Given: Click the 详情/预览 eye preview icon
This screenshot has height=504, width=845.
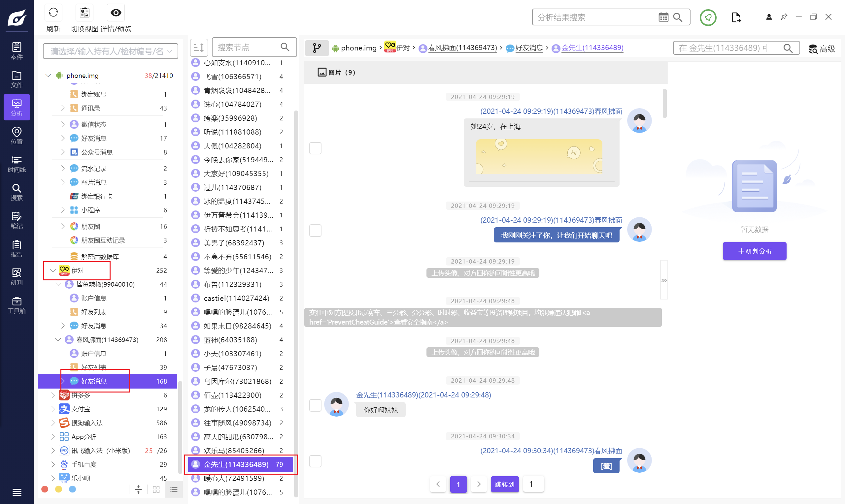Looking at the screenshot, I should [115, 13].
